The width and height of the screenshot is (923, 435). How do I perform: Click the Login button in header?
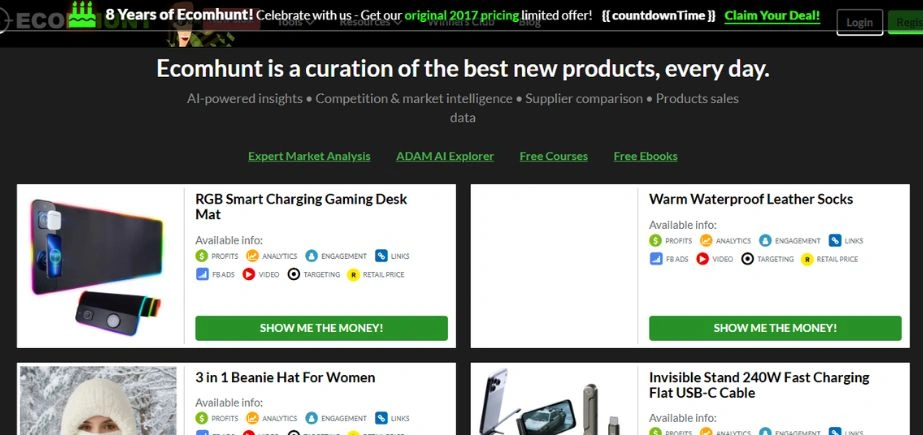(859, 22)
